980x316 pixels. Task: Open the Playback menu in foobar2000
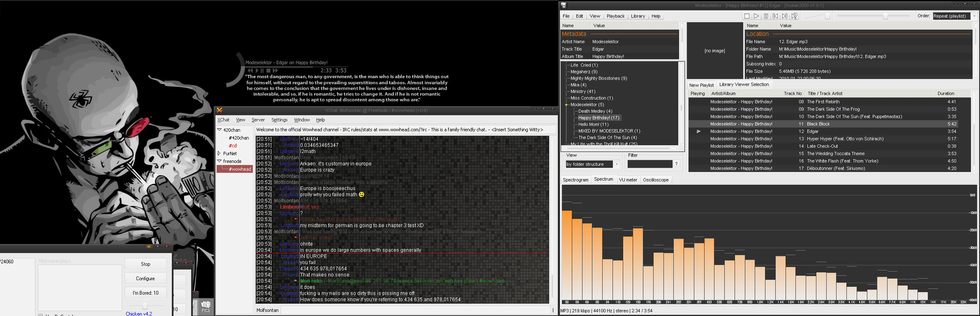coord(615,16)
